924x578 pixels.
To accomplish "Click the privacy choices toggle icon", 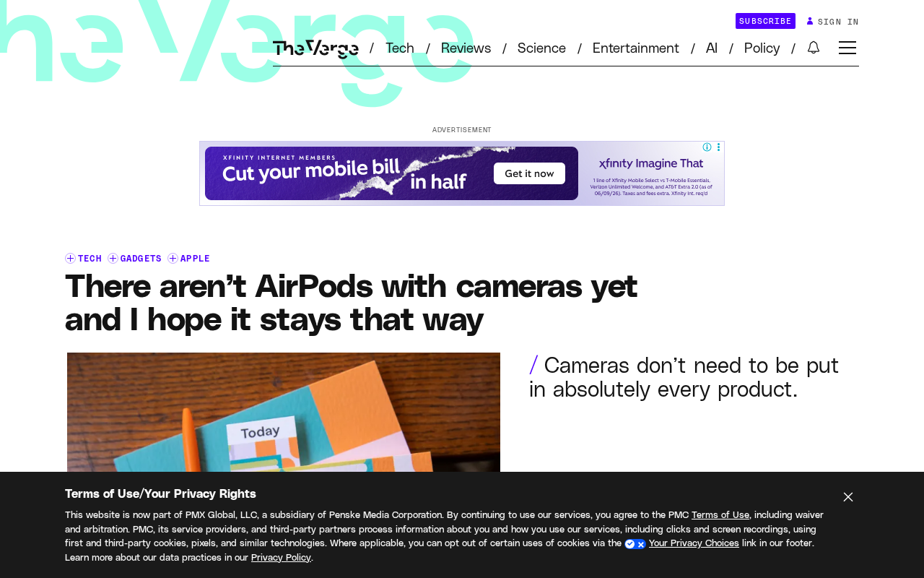I will pyautogui.click(x=635, y=544).
